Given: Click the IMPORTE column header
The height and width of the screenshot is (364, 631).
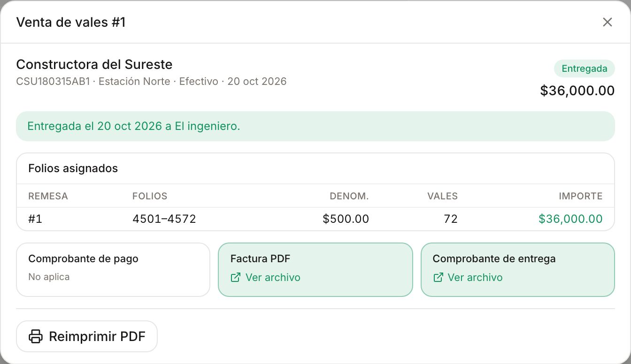Looking at the screenshot, I should click(581, 196).
